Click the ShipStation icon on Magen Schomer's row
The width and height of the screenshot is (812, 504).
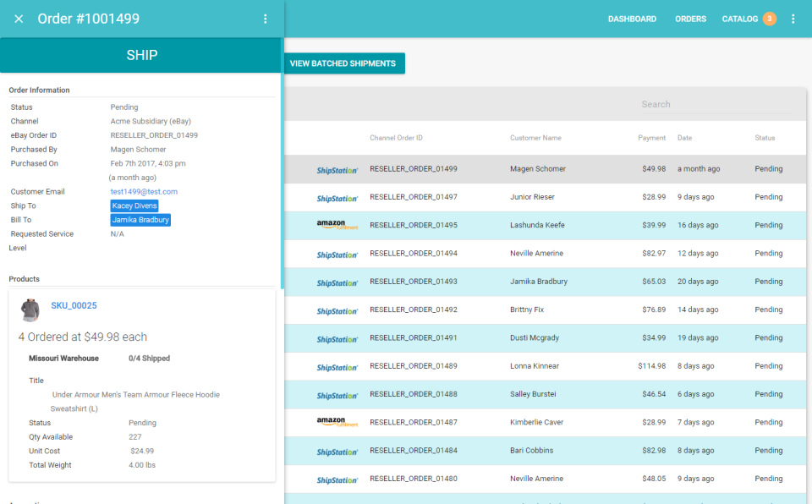coord(337,168)
